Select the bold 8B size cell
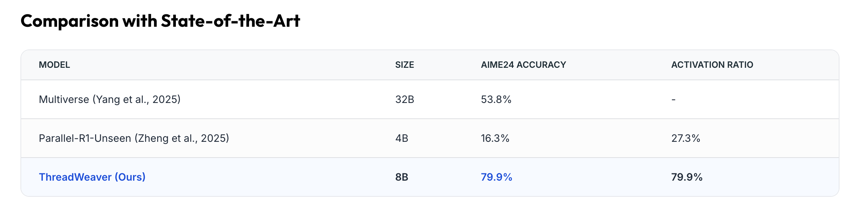Screen dimensions: 868x214 click(x=401, y=177)
